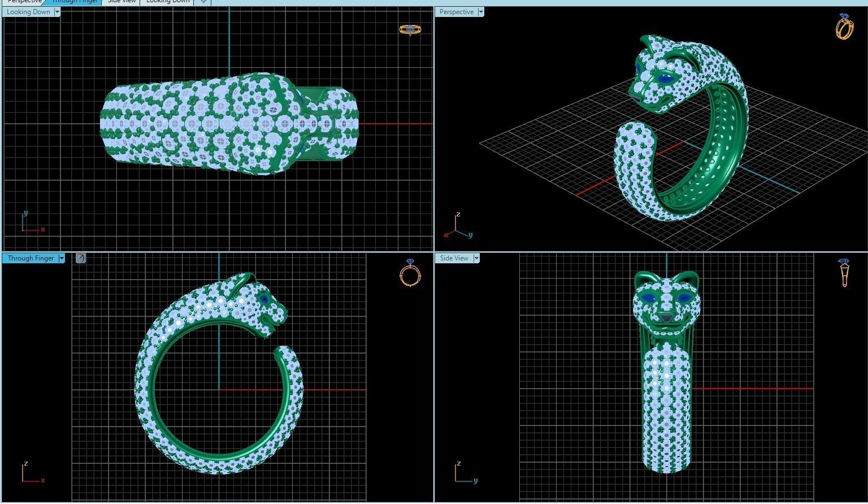Open the Side View viewport dropdown arrow

476,258
